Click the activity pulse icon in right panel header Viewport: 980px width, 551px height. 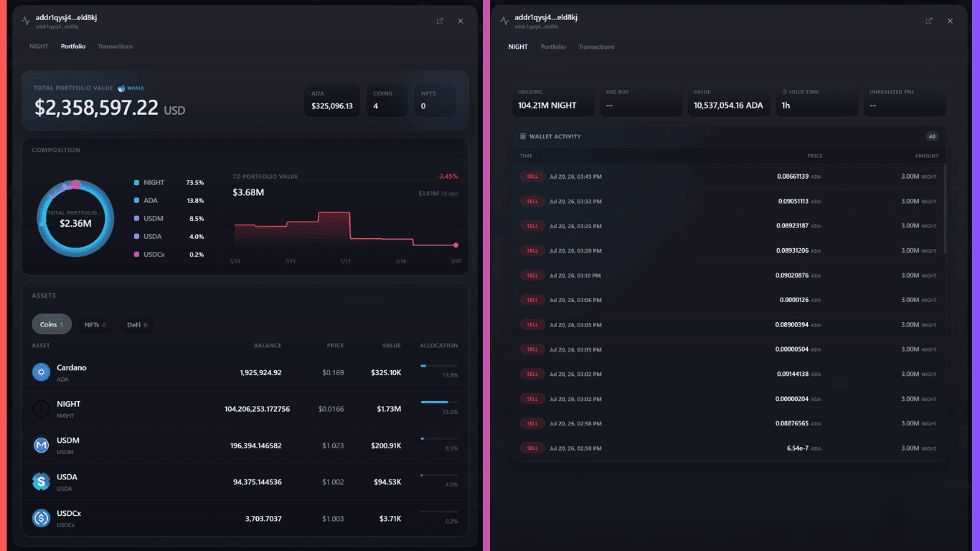(505, 21)
